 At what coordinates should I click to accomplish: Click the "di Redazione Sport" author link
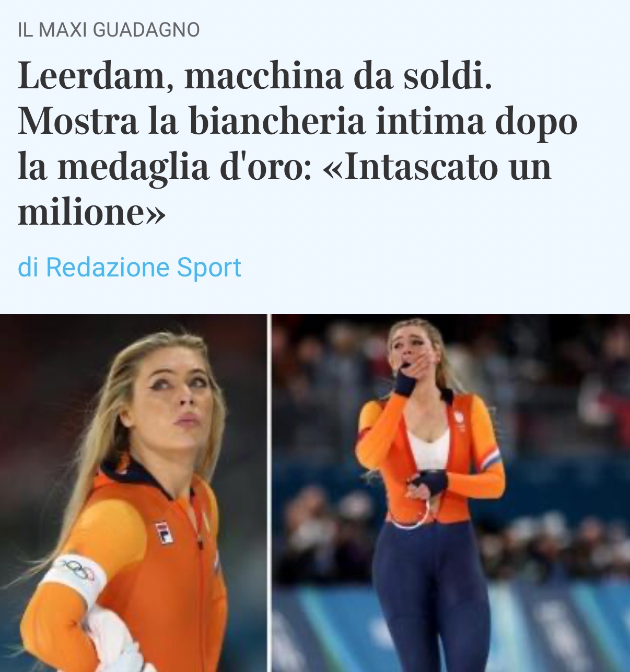[130, 267]
